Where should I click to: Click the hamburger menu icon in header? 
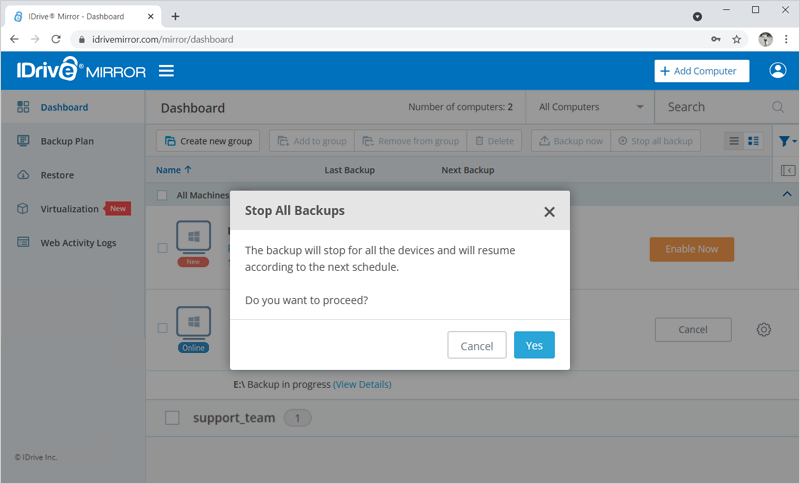[166, 71]
